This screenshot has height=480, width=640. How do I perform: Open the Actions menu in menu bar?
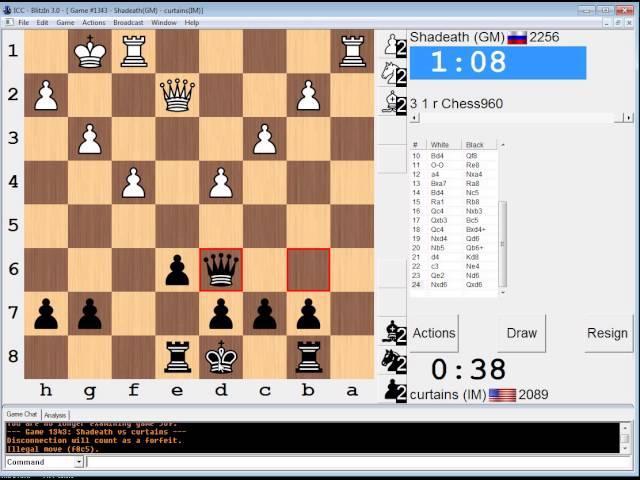[x=93, y=22]
